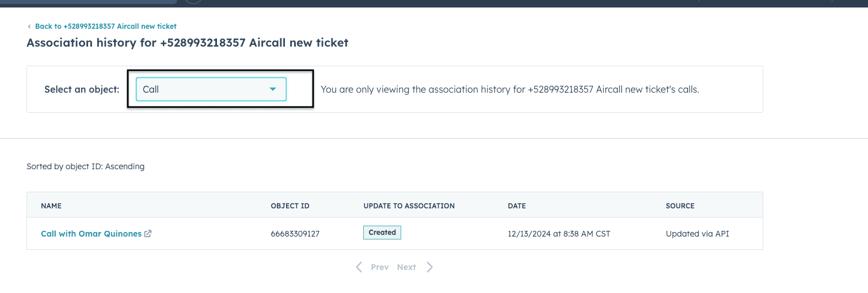The height and width of the screenshot is (293, 868).
Task: Click the 12/13/2024 date cell
Action: click(559, 234)
